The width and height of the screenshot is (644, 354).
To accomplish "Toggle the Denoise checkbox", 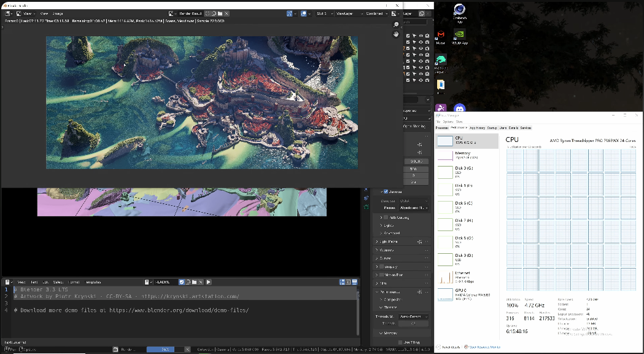I will (386, 192).
